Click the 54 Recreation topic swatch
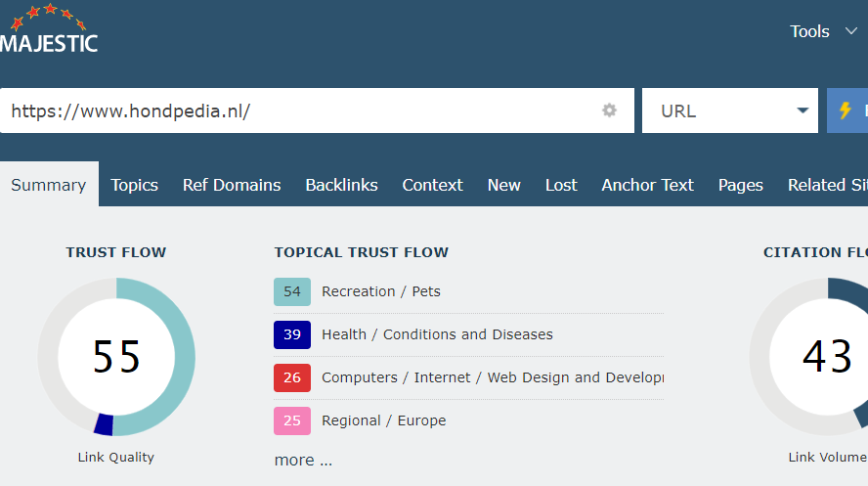 point(292,291)
